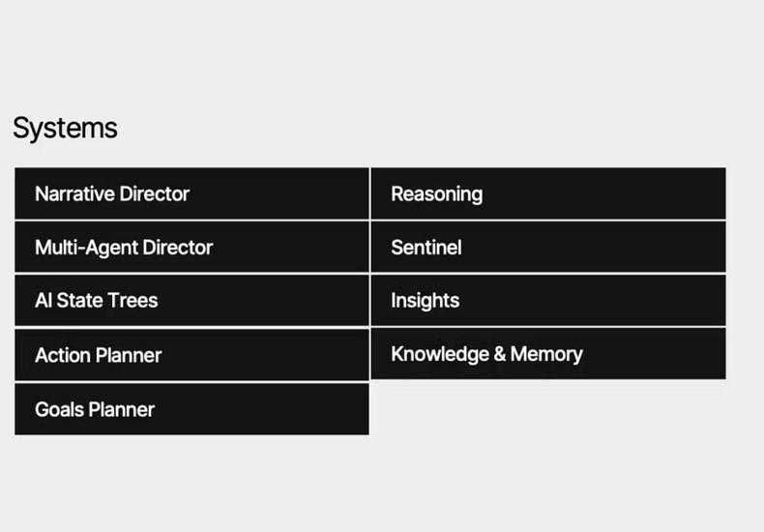
Task: View the Insights system tile
Action: (548, 301)
